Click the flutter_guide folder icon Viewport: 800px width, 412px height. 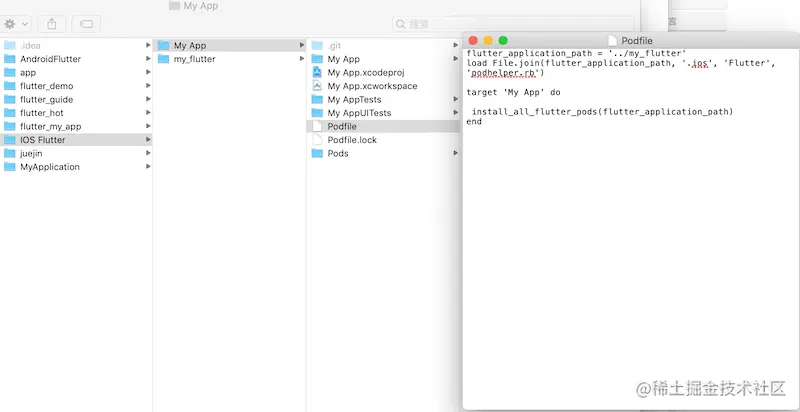10,99
